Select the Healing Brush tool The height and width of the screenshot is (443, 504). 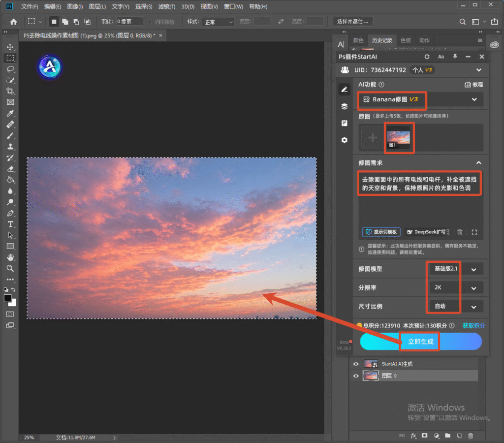[10, 125]
